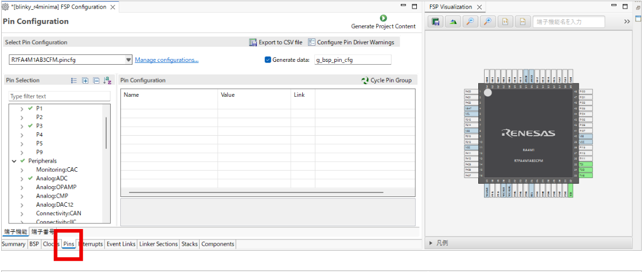Image resolution: width=644 pixels, height=272 pixels.
Task: Click the P400 pin on the chip
Action: (471, 91)
